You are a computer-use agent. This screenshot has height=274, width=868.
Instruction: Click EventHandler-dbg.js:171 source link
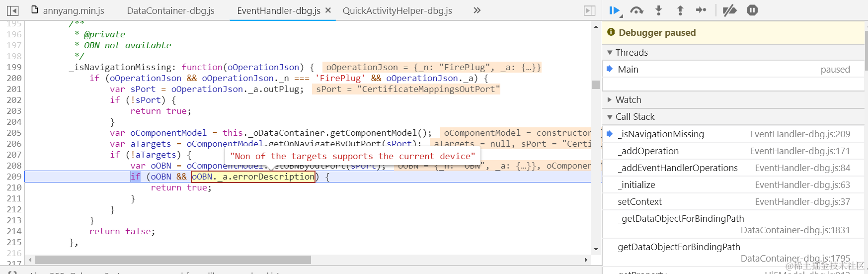tap(800, 151)
